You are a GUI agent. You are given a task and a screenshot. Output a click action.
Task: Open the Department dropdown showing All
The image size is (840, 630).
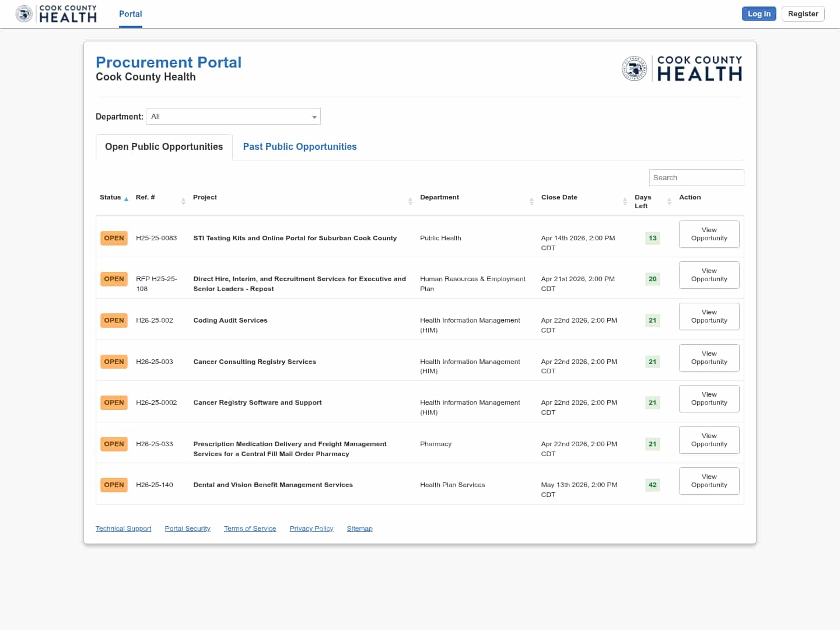click(233, 117)
